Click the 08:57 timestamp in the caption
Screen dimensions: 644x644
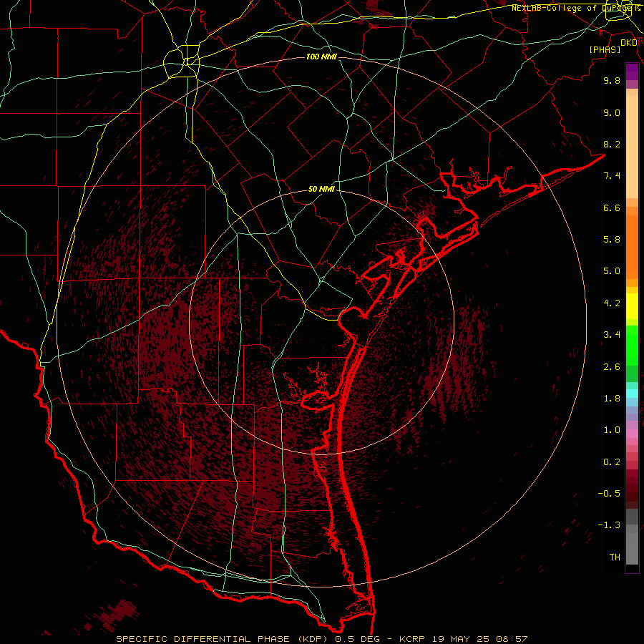tap(512, 639)
